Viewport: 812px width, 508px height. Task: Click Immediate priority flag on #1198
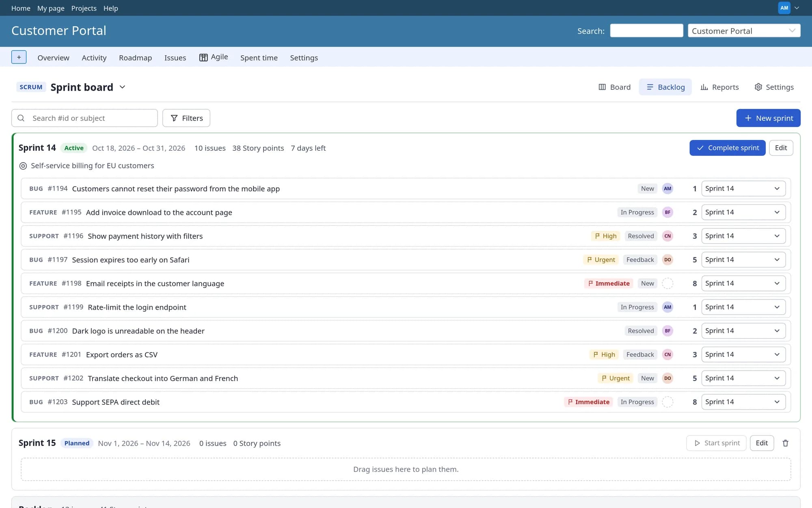pyautogui.click(x=609, y=283)
